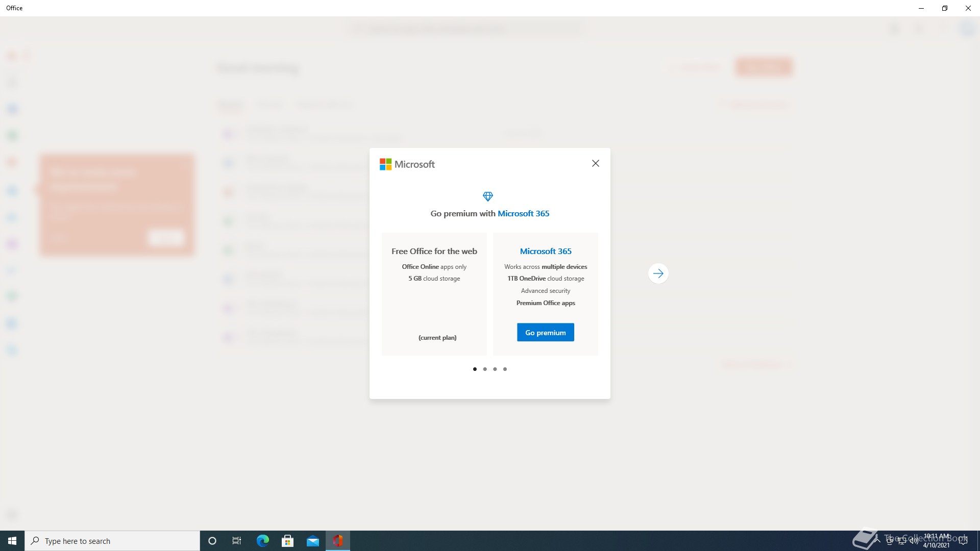
Task: Click the 'Premium Office apps' text
Action: 545,303
